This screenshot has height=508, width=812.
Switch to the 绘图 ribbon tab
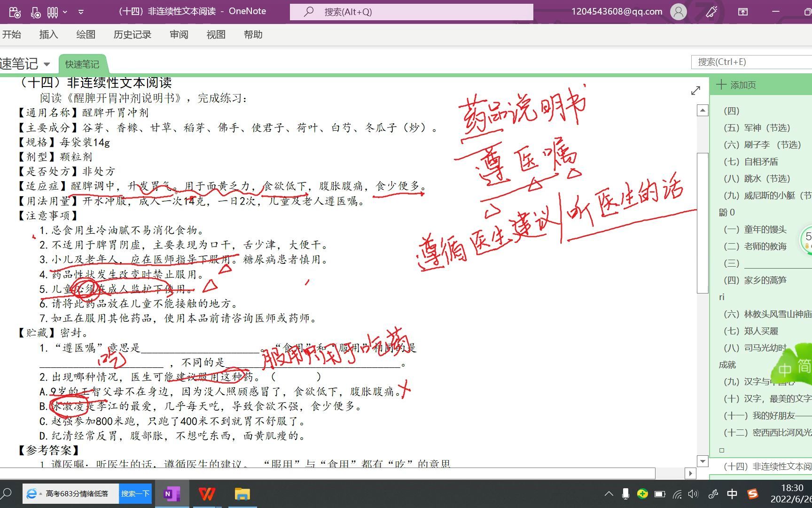[86, 34]
